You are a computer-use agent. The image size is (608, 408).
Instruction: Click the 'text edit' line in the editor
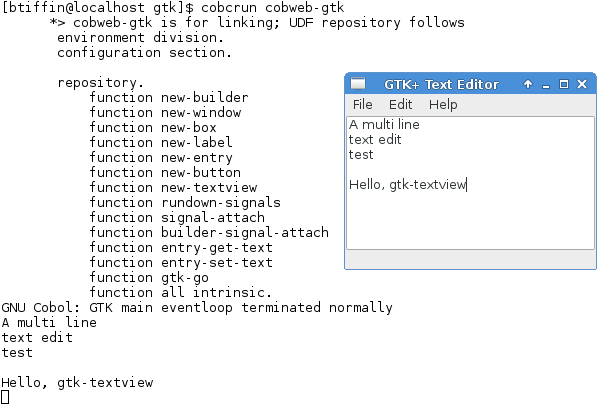click(375, 140)
